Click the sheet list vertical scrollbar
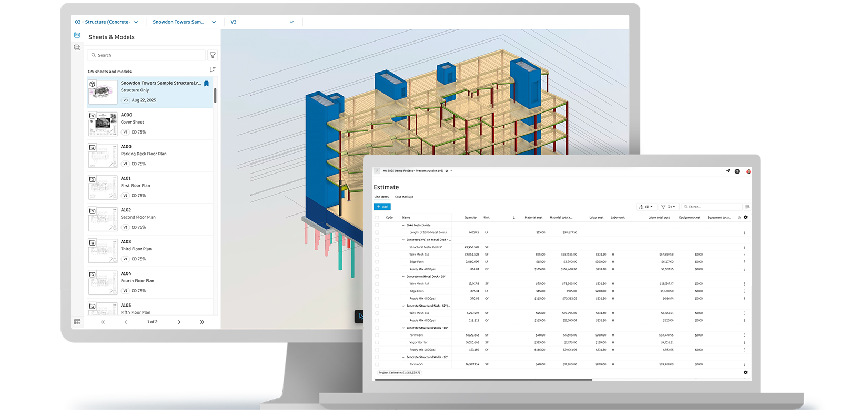 pyautogui.click(x=215, y=96)
